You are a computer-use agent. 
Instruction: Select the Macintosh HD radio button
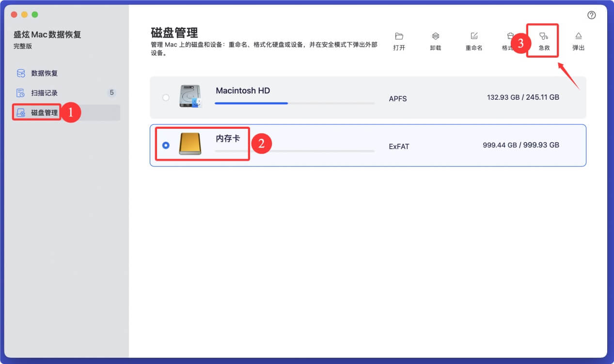(166, 98)
